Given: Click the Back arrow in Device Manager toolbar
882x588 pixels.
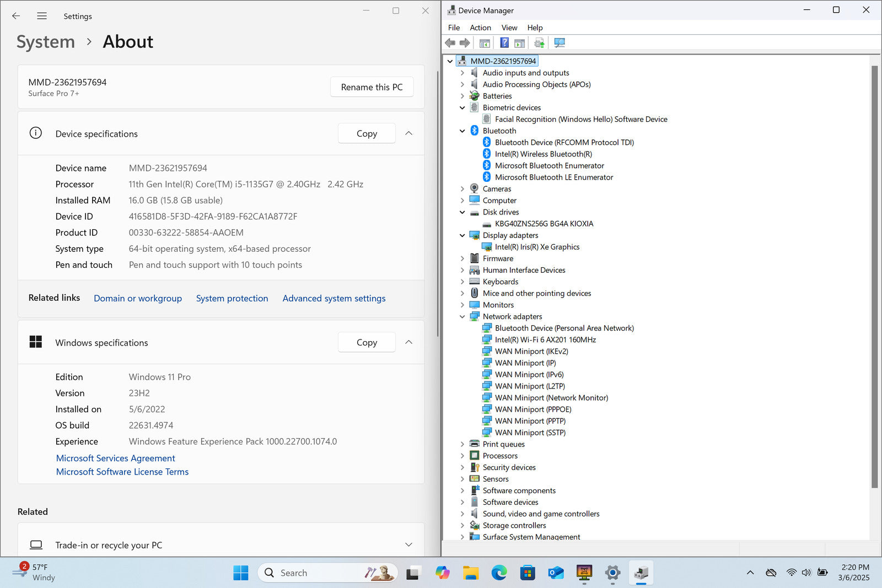Looking at the screenshot, I should tap(450, 43).
